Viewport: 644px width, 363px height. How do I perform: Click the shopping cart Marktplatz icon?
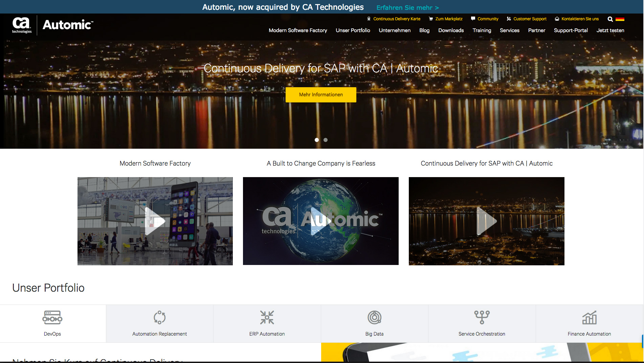point(431,19)
